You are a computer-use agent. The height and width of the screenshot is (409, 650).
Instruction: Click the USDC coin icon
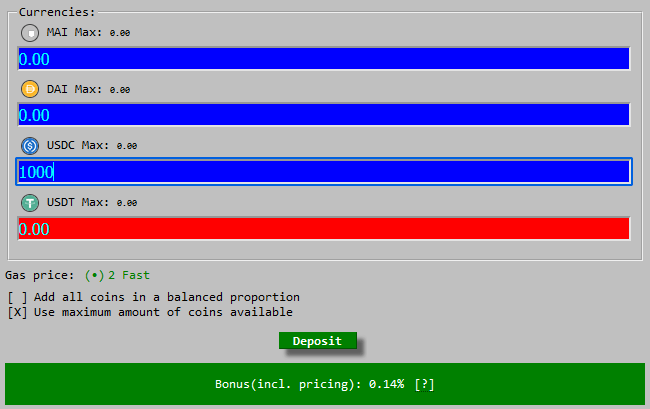[30, 145]
